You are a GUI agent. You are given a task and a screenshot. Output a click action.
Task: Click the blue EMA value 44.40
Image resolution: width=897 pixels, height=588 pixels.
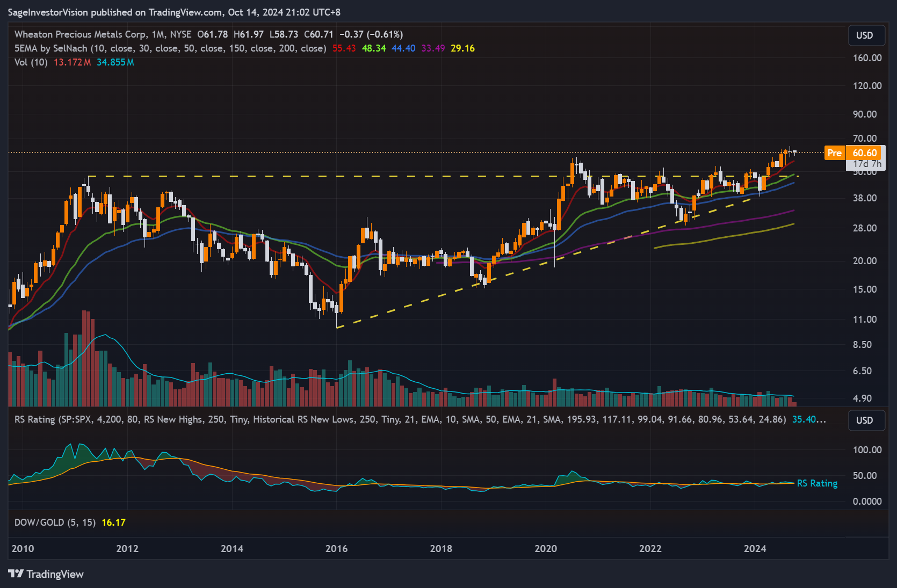coord(403,48)
